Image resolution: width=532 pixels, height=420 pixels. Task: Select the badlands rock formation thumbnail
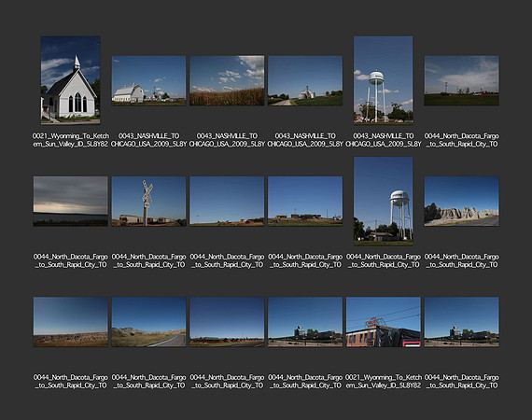pos(461,202)
